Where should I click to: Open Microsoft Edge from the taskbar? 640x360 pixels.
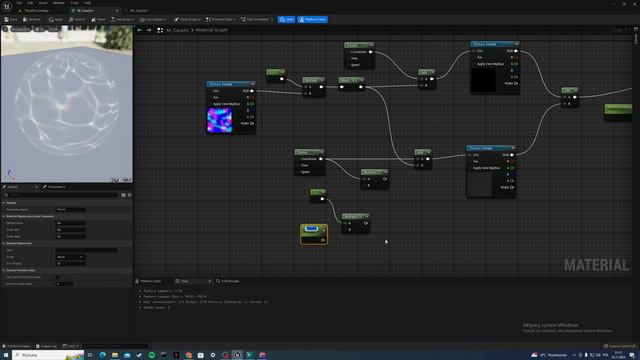tap(102, 355)
